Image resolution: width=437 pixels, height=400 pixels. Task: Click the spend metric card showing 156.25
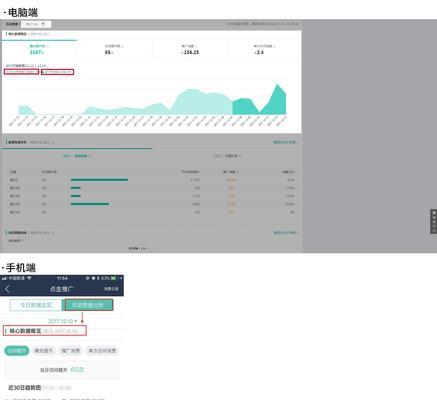(190, 50)
